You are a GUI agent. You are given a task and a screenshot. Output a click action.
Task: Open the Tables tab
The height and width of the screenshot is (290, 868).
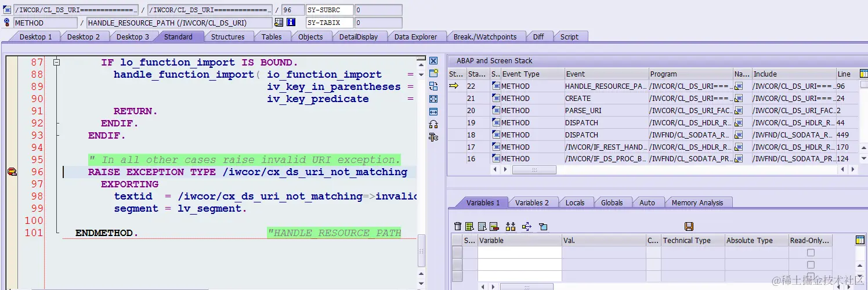pos(272,37)
